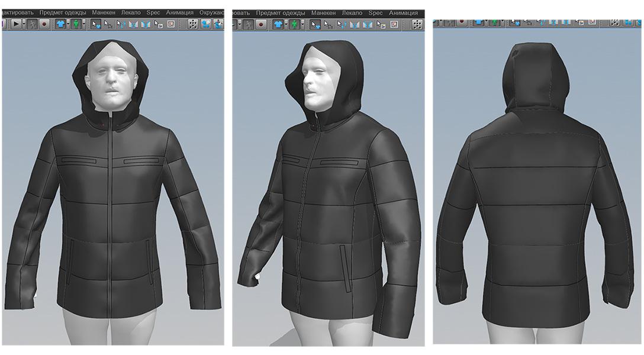
Task: Select cursor-with-blue-arrows tool in front view panel
Action: [x=121, y=24]
